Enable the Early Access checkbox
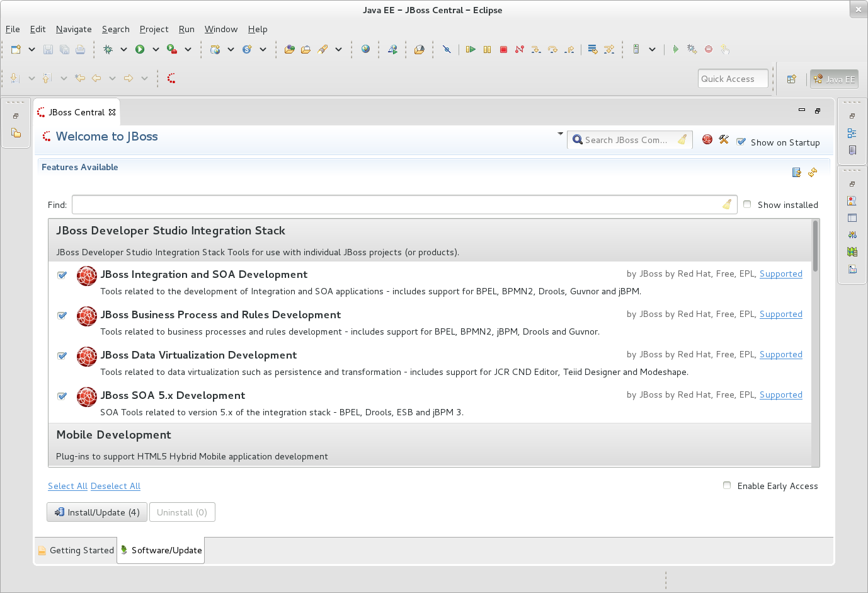The height and width of the screenshot is (593, 868). tap(727, 485)
